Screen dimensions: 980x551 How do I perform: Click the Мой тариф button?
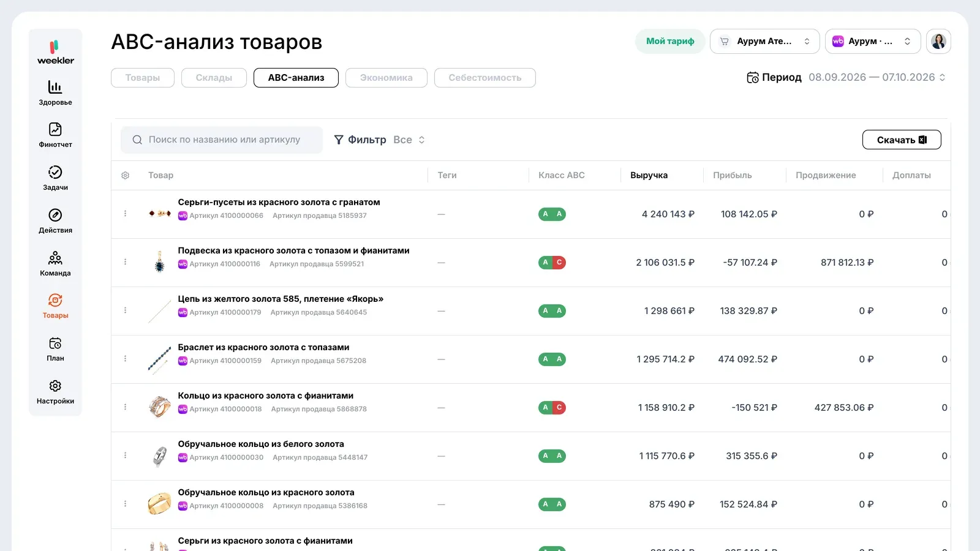coord(670,41)
